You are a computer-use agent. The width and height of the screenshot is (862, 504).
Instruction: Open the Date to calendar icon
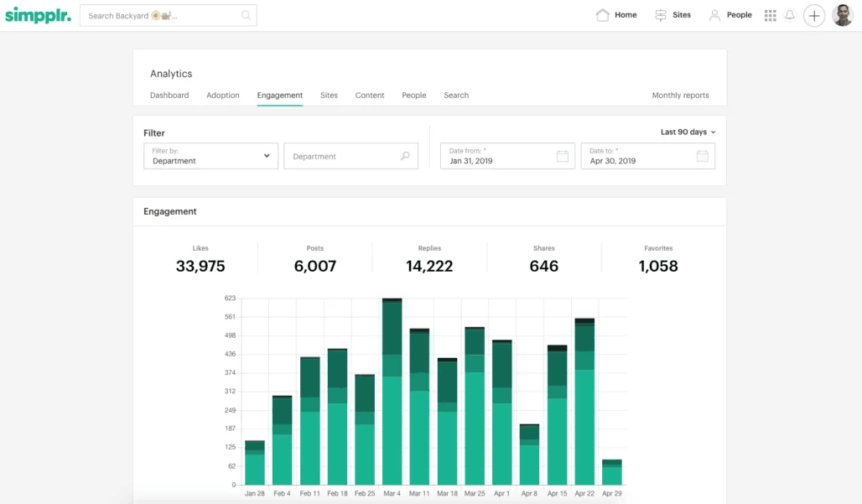(703, 156)
